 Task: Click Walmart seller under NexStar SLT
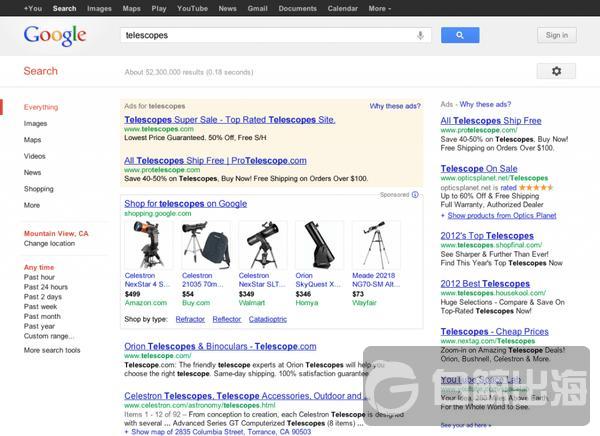pos(252,303)
